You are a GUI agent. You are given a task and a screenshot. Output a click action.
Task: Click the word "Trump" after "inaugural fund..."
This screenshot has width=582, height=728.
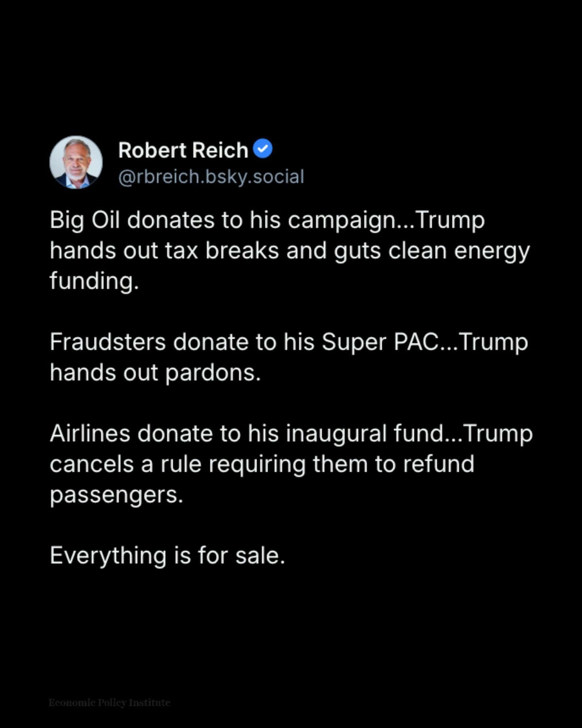498,434
